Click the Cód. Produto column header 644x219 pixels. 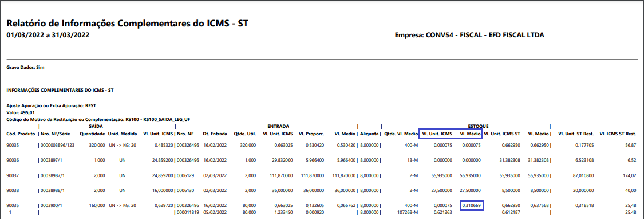coord(20,134)
